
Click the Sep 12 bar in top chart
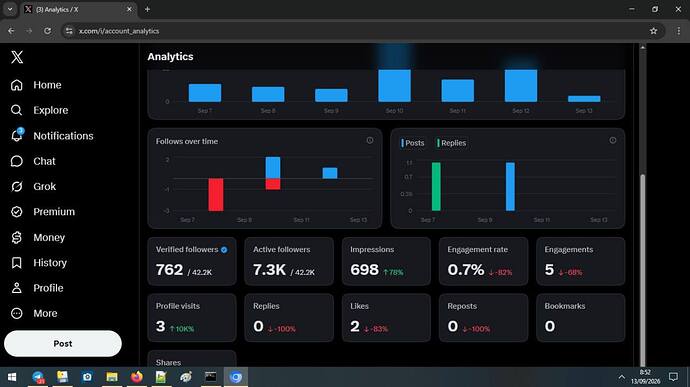pos(521,85)
